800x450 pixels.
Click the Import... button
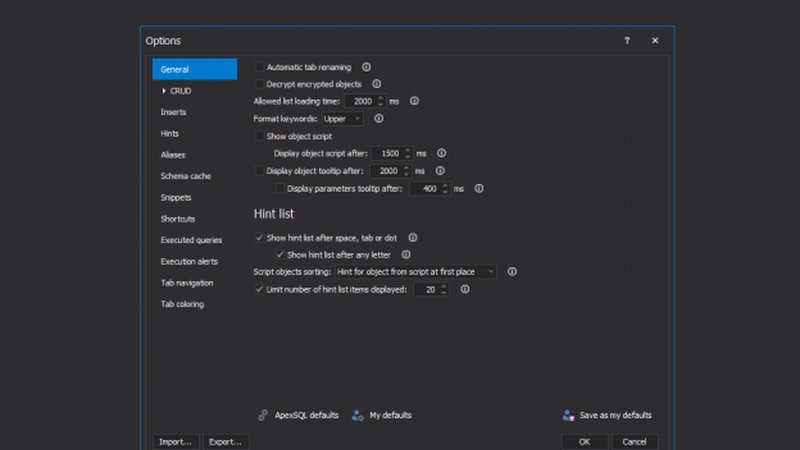[176, 442]
